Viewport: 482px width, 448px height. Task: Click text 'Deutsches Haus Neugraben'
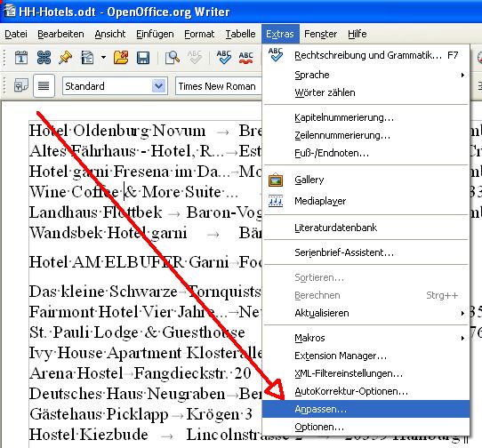point(127,394)
